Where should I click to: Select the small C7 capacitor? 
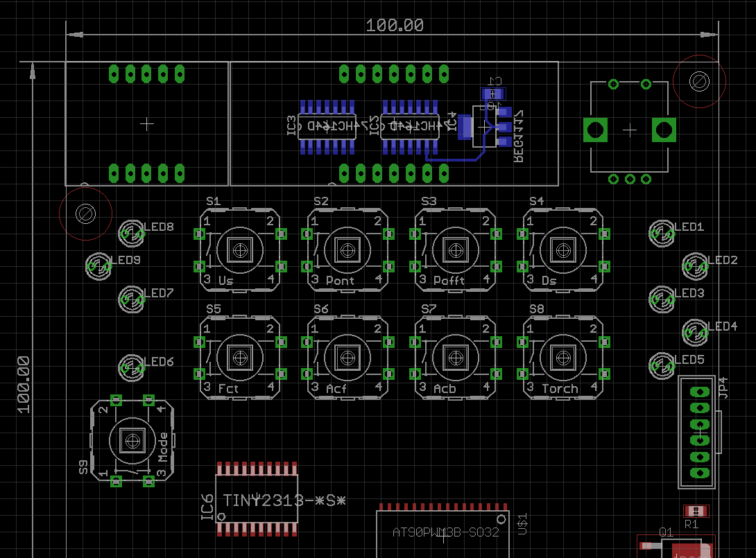tap(493, 94)
